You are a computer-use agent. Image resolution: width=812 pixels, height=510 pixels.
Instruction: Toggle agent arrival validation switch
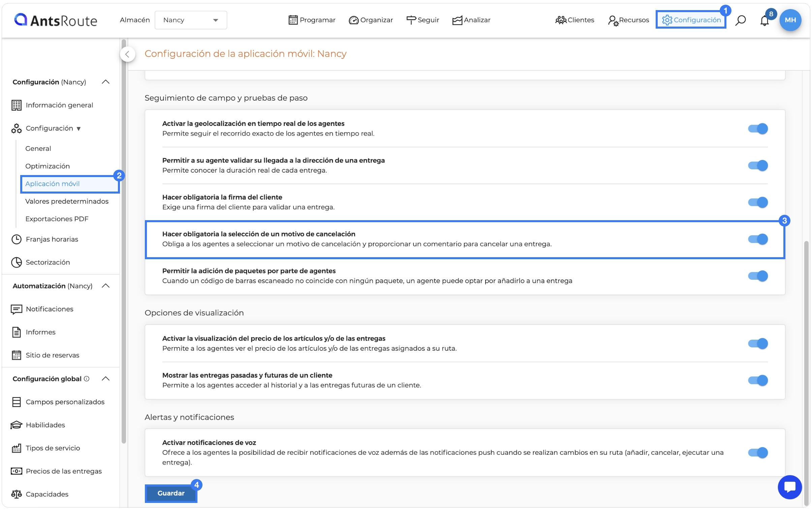[x=758, y=165]
